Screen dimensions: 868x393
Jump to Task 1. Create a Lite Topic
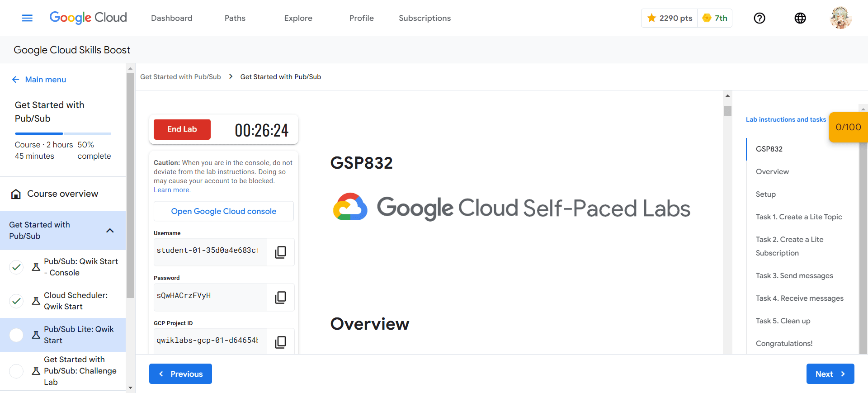(799, 217)
